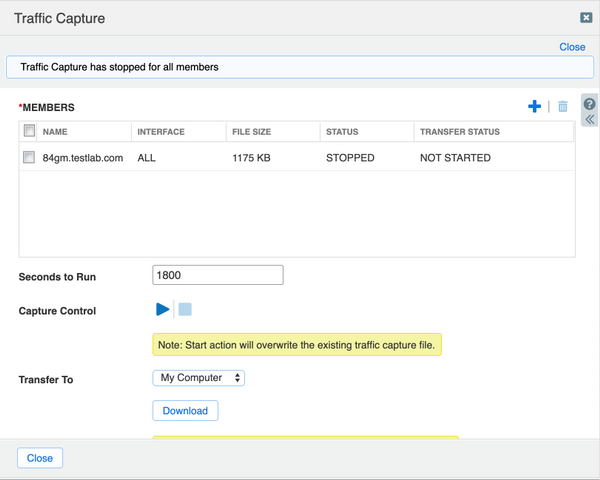Open help via question mark icon

589,104
